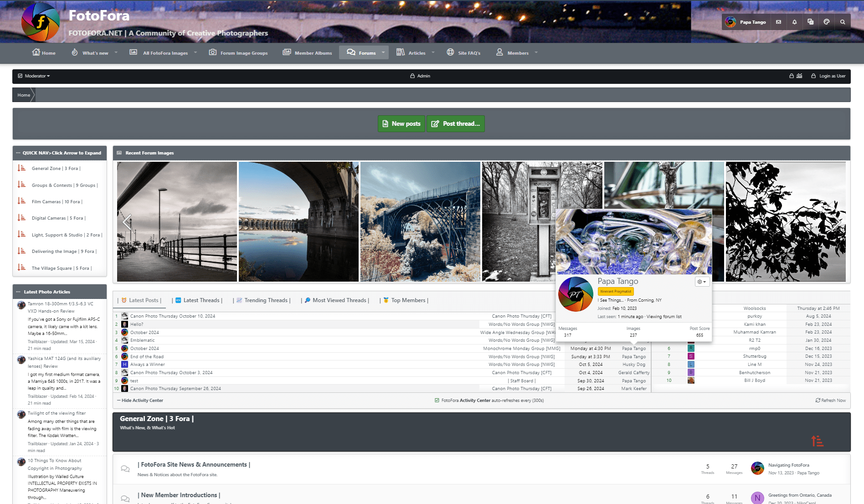The height and width of the screenshot is (504, 864).
Task: Slide recent images carousel left arrow
Action: click(127, 222)
